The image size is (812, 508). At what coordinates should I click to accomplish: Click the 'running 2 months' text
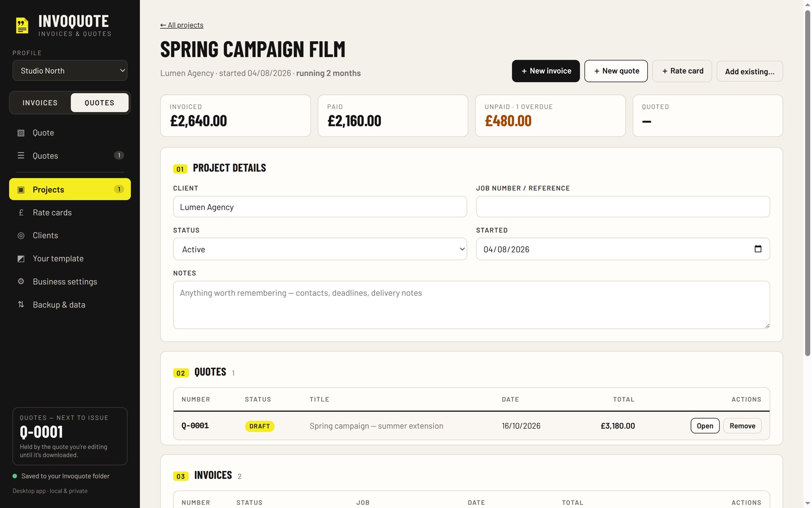pyautogui.click(x=328, y=73)
